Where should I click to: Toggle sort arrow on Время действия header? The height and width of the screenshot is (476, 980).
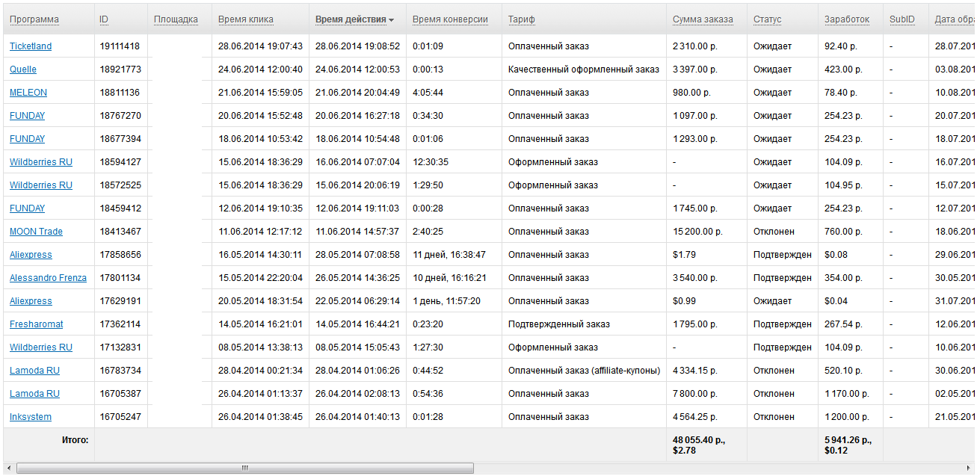pyautogui.click(x=391, y=20)
